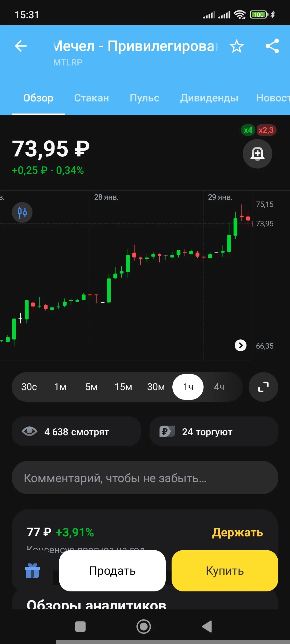
Task: Open the 24 торгуют traders chip
Action: click(214, 431)
